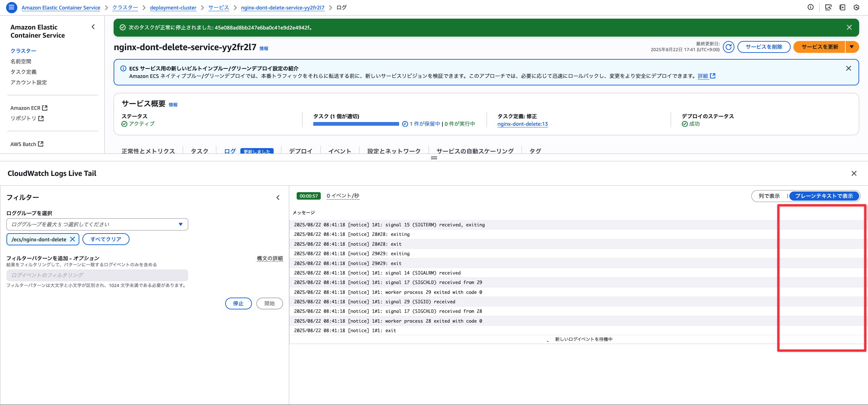
Task: Open the nginx-dont-delete:13 task definition link
Action: click(522, 124)
